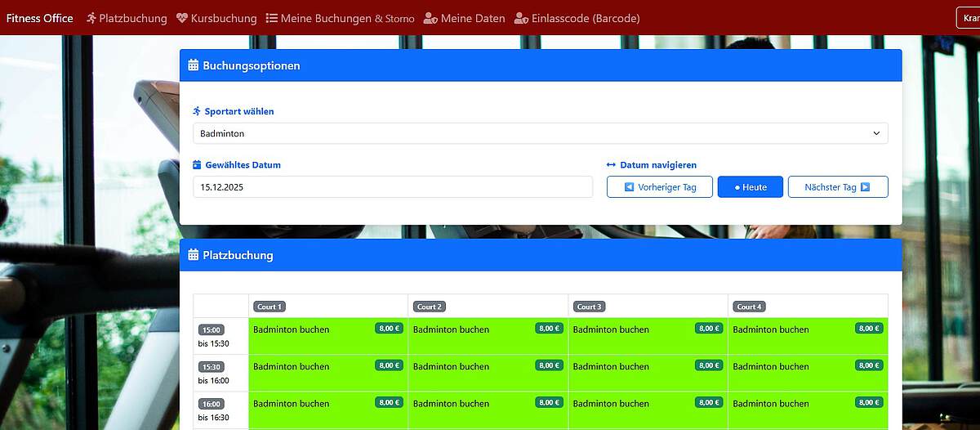Screen dimensions: 980x430
Task: Click the calendar icon in Platzbuchung panel header
Action: (x=194, y=255)
